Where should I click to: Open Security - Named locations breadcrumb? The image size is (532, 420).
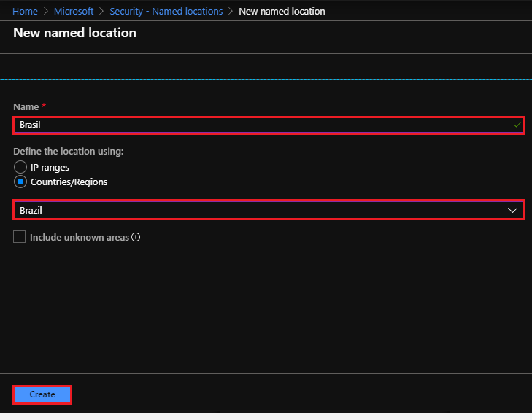pyautogui.click(x=166, y=11)
